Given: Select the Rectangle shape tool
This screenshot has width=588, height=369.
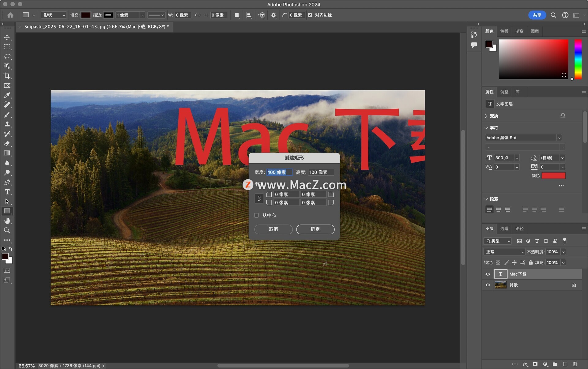Looking at the screenshot, I should pos(7,211).
